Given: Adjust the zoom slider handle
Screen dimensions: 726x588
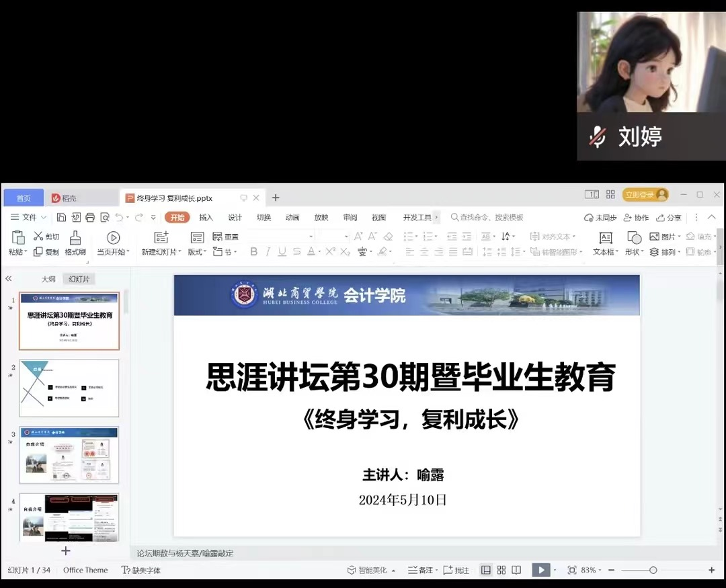Looking at the screenshot, I should tap(653, 570).
